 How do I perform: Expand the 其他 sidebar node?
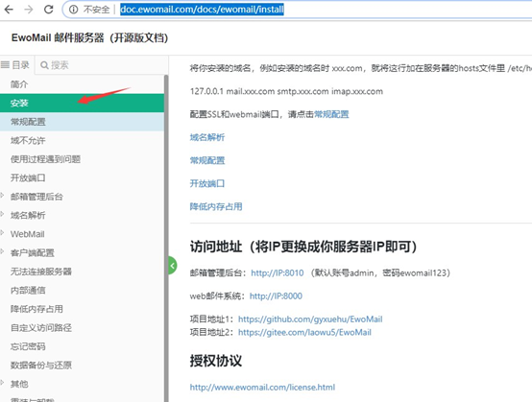point(2,383)
